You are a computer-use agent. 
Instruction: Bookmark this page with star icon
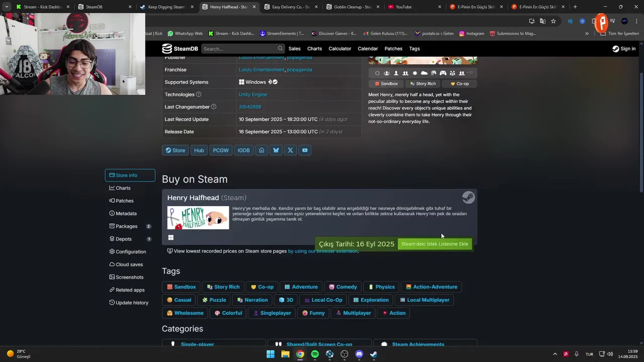(553, 21)
